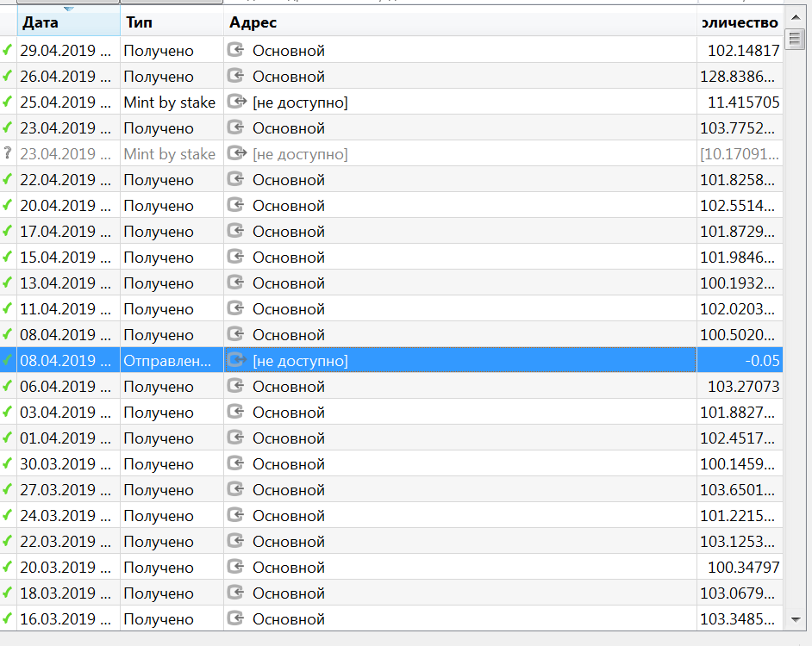Click received arrow icon in 26.04.2019 row
This screenshot has width=812, height=646.
click(235, 76)
